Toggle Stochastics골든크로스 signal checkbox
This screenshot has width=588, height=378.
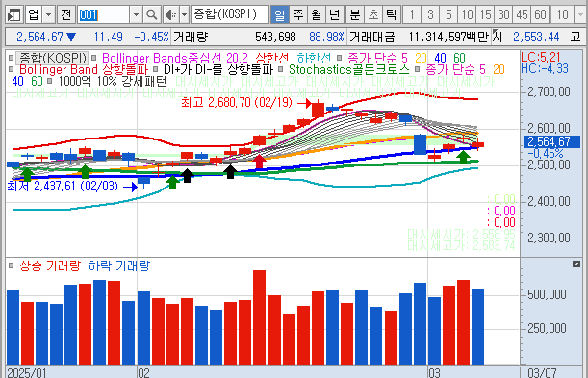(280, 69)
